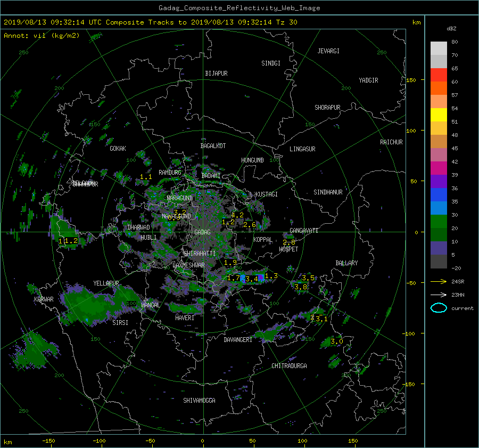Click the LAXMESHWAR city label

[188, 265]
